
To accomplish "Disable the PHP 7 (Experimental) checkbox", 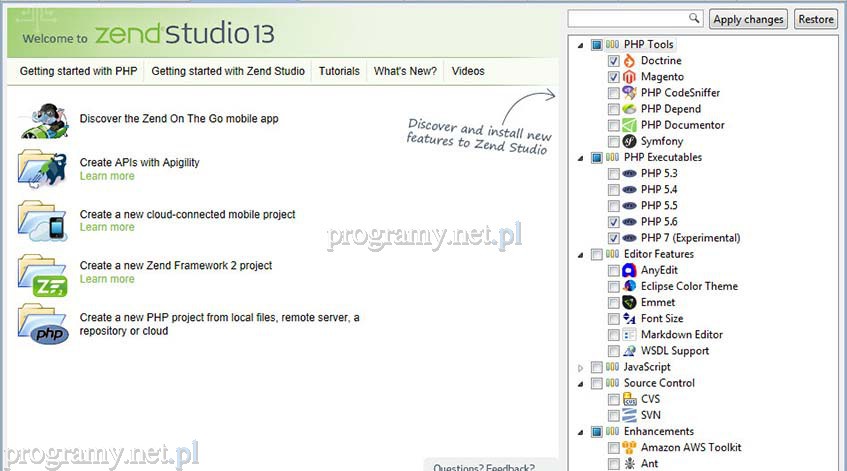I will pos(613,238).
